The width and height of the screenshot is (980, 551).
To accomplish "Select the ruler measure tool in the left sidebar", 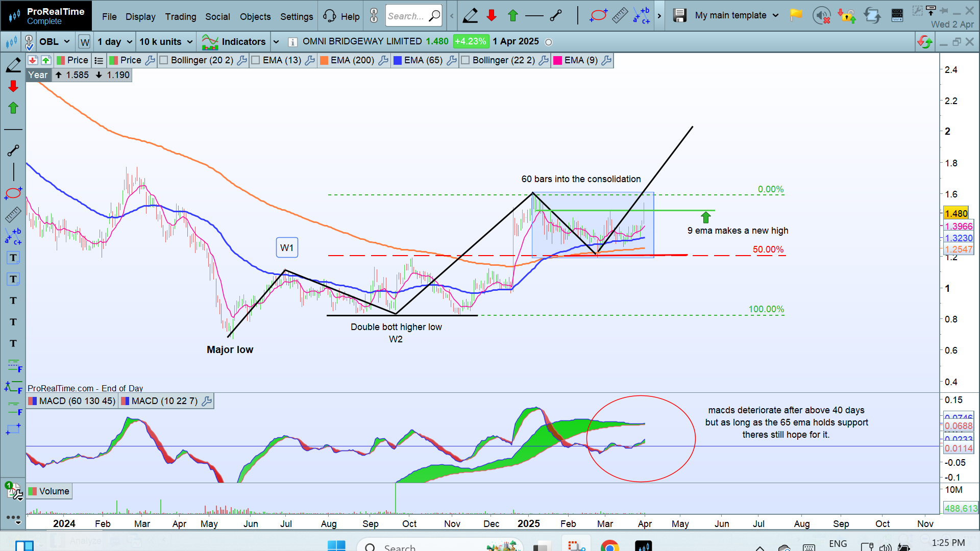I will pyautogui.click(x=13, y=214).
